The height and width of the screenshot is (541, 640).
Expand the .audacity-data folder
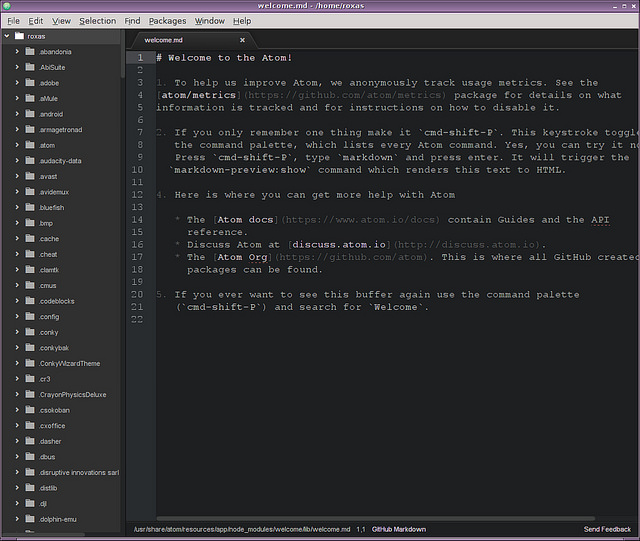click(x=17, y=160)
